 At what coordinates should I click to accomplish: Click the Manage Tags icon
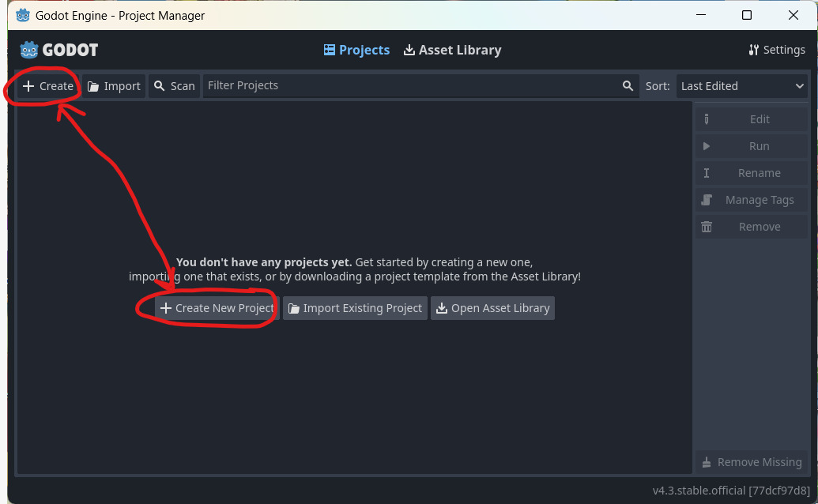(707, 200)
